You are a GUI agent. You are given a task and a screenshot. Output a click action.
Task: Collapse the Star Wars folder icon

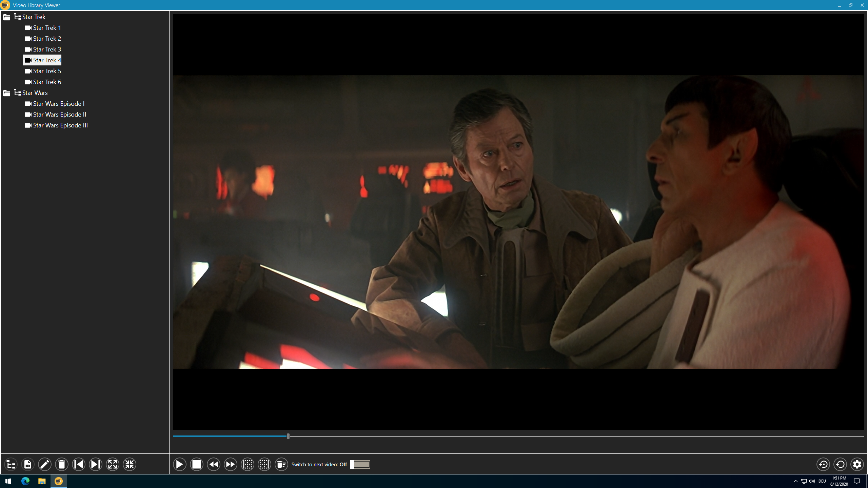6,93
